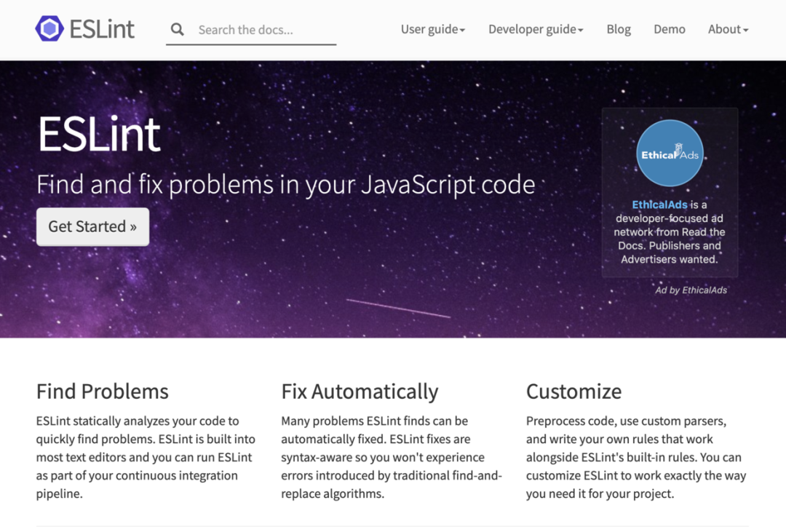Screen dimensions: 786x532
Task: Click the Fix Automatically heading
Action: point(360,392)
